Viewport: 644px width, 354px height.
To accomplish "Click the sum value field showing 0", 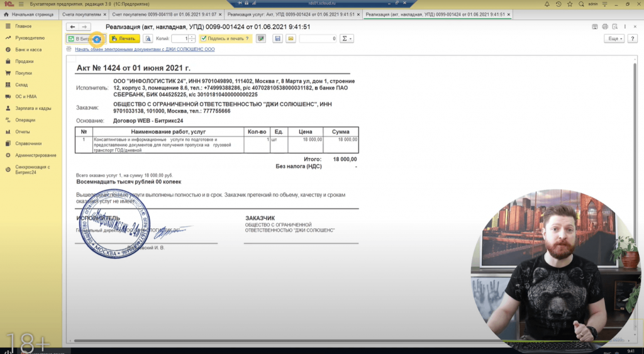I will (318, 38).
